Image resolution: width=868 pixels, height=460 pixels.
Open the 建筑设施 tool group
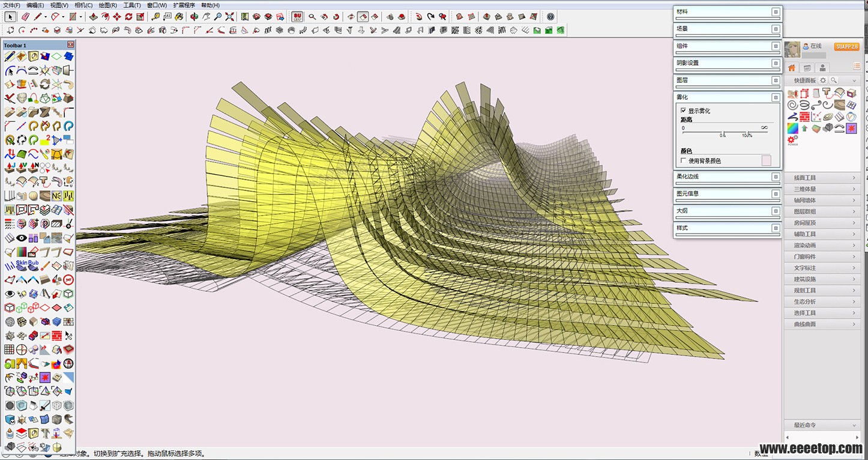pyautogui.click(x=823, y=279)
